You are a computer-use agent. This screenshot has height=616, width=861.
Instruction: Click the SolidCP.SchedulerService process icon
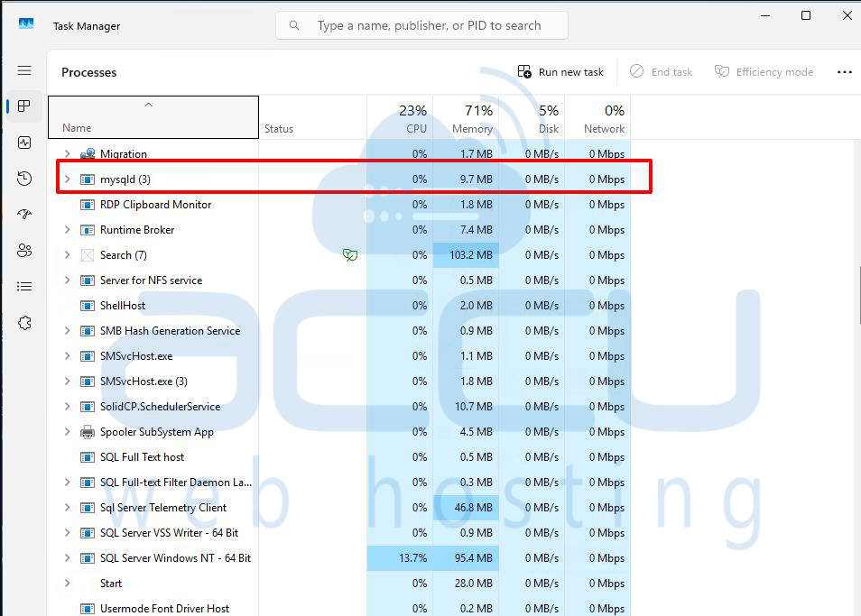click(x=88, y=407)
